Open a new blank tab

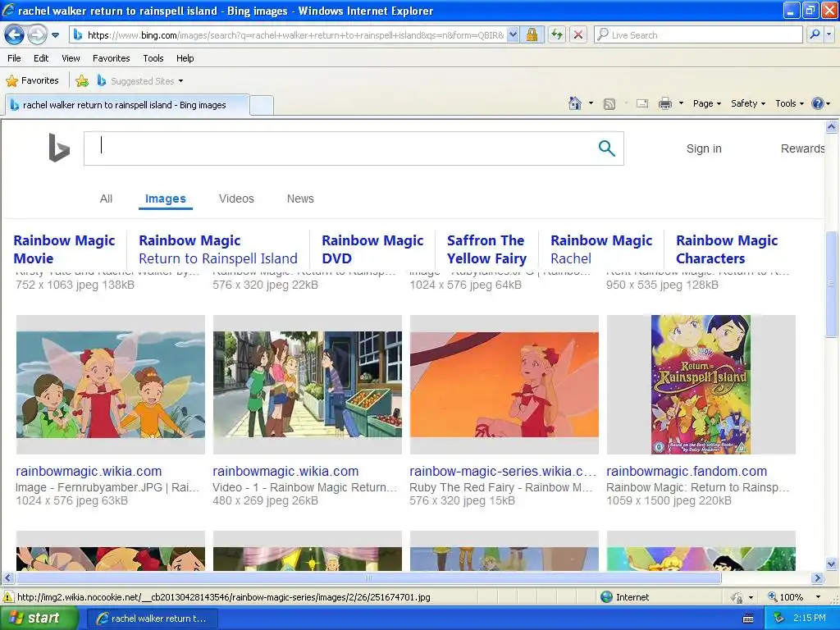[x=262, y=105]
